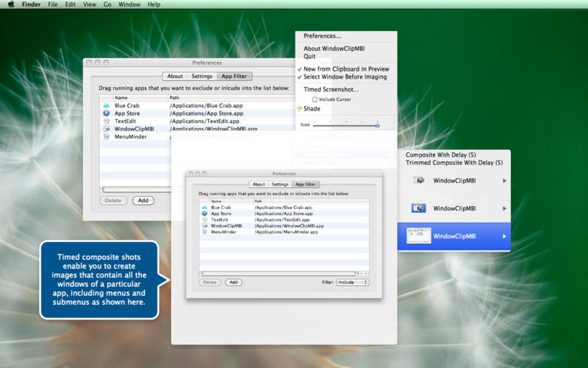Image resolution: width=588 pixels, height=368 pixels.
Task: Click Delete button in front Preferences window
Action: (209, 283)
